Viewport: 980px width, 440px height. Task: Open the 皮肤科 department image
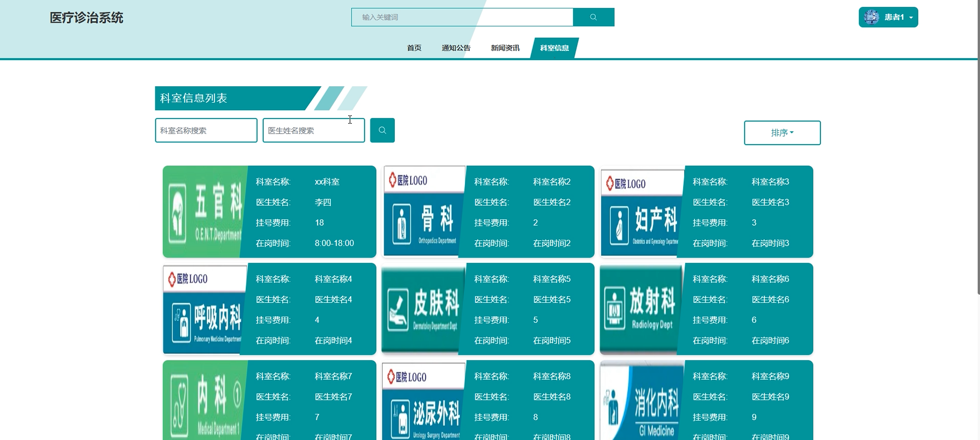click(x=423, y=309)
